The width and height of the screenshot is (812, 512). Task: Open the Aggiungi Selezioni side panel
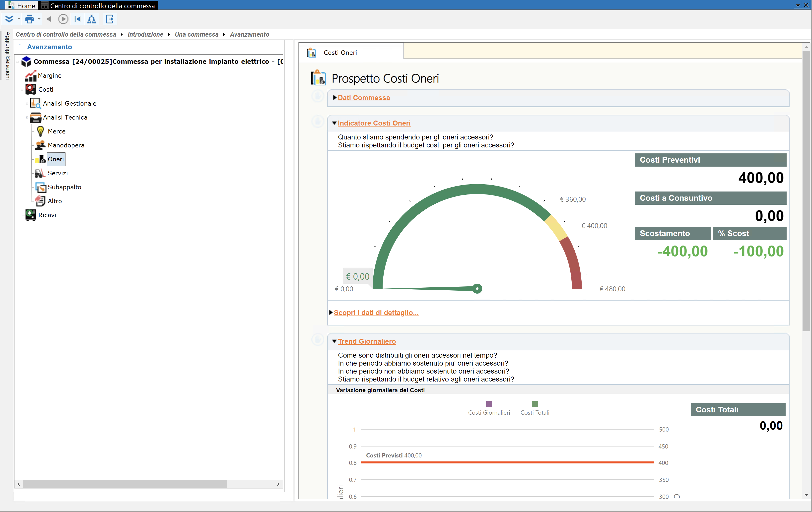coord(7,56)
